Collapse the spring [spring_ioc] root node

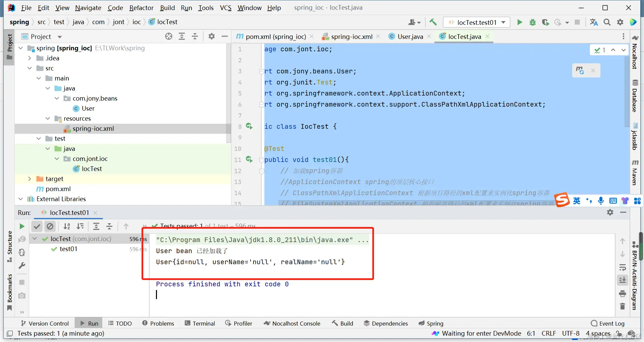coord(21,48)
